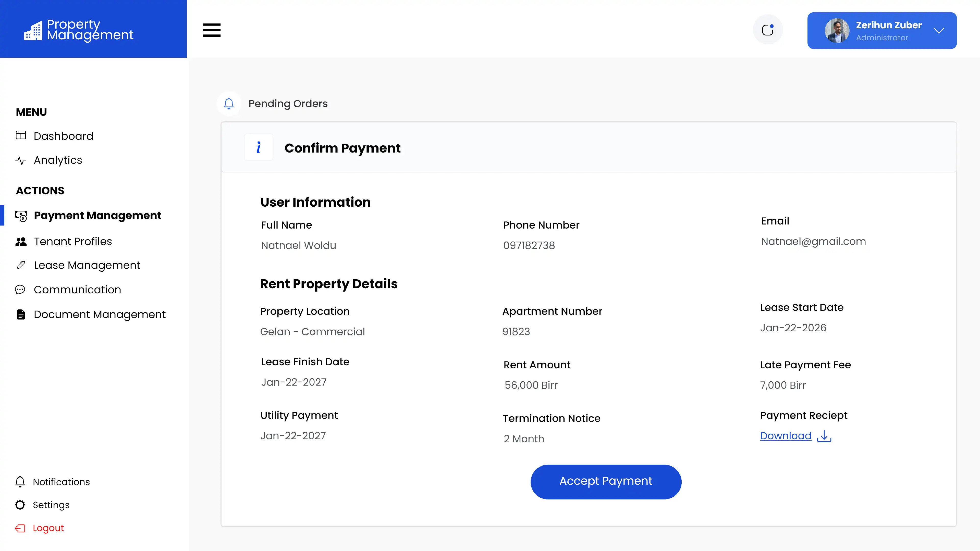
Task: Click the Tenant Profiles people icon
Action: tap(21, 242)
